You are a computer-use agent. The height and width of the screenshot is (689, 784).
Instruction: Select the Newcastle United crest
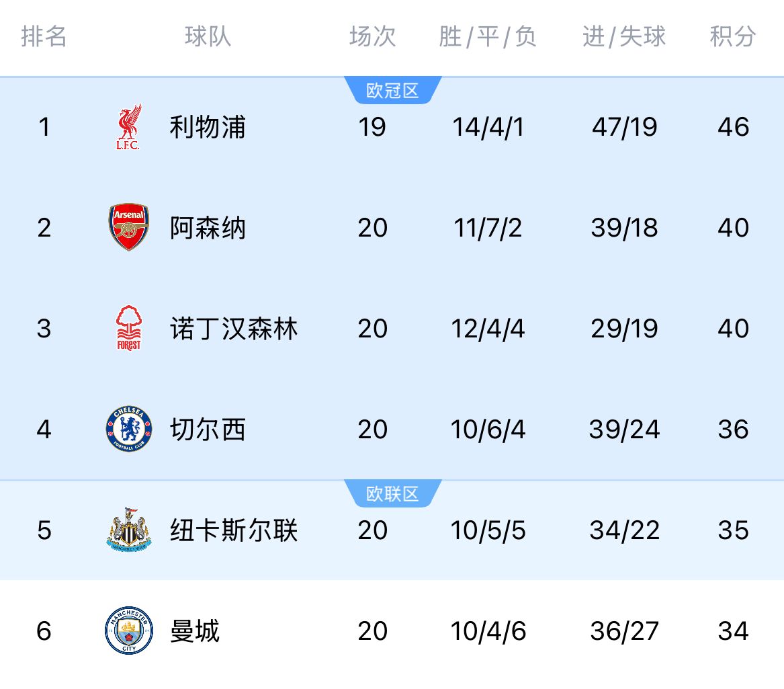click(128, 530)
